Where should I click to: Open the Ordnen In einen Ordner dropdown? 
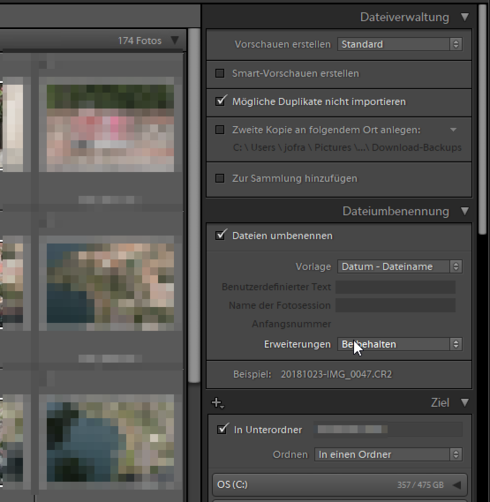[388, 454]
